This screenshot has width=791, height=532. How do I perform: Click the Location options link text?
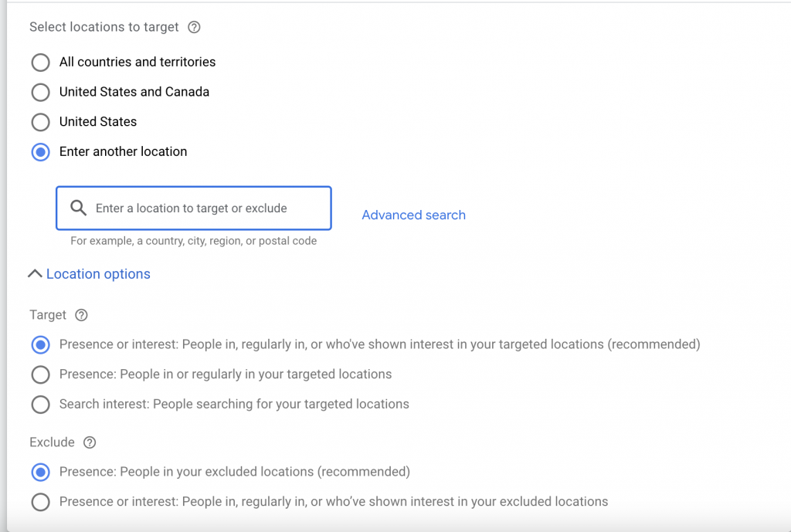pos(98,274)
